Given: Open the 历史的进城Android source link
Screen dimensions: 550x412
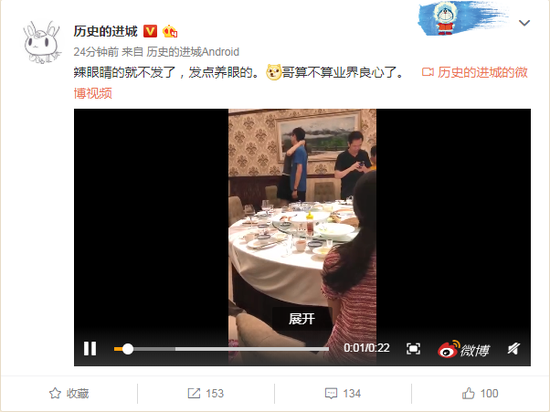Looking at the screenshot, I should 193,52.
